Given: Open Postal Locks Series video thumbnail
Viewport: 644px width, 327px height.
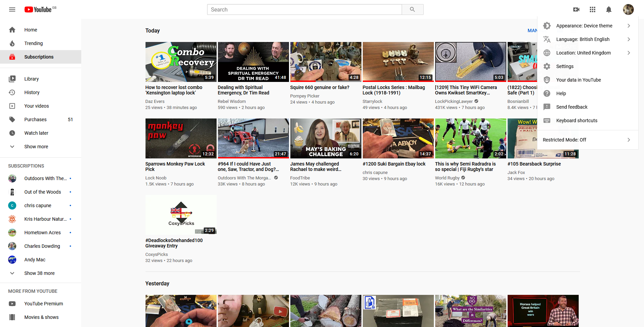Looking at the screenshot, I should pos(398,62).
